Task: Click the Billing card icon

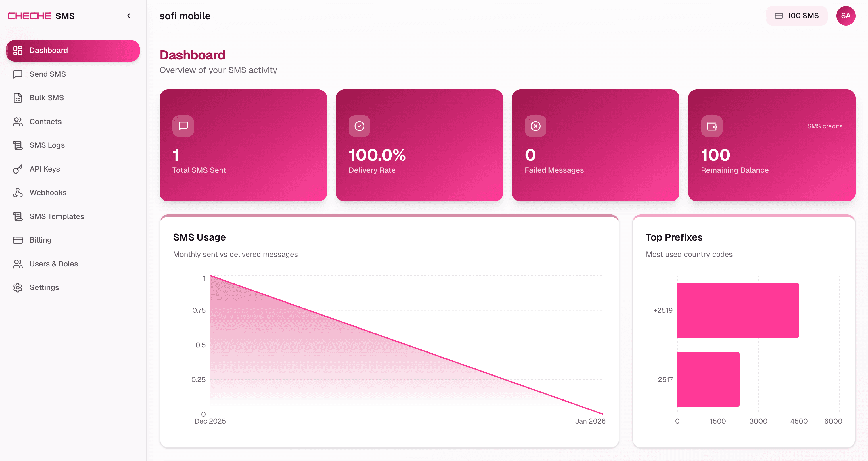Action: [x=18, y=240]
